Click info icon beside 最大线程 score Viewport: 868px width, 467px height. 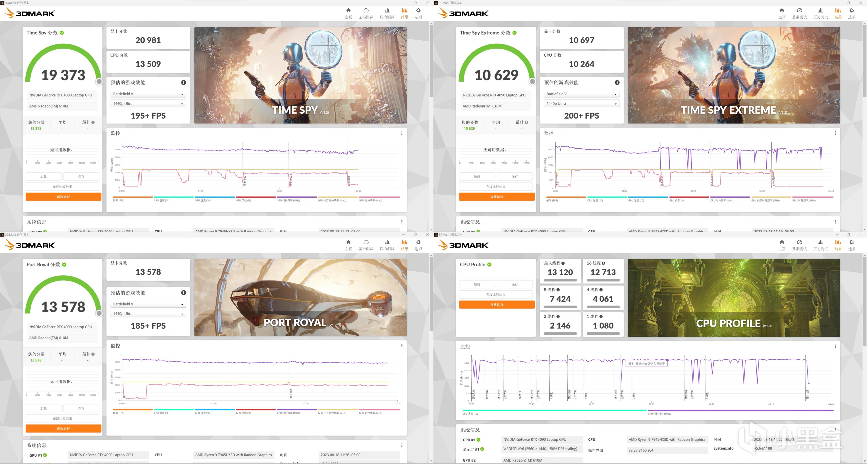click(x=563, y=263)
